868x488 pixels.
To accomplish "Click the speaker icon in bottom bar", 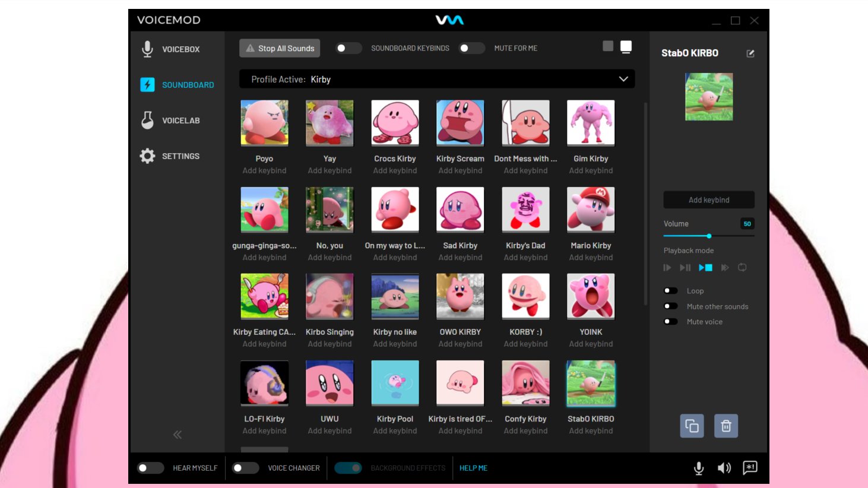I will click(x=724, y=468).
